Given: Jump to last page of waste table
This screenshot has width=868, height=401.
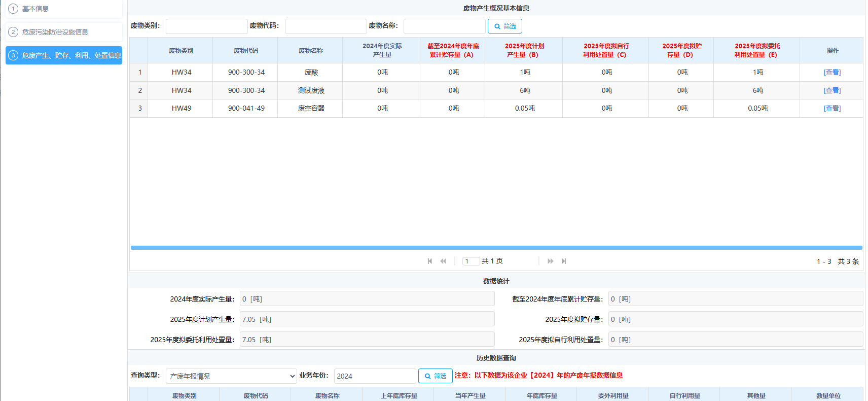Looking at the screenshot, I should [564, 261].
